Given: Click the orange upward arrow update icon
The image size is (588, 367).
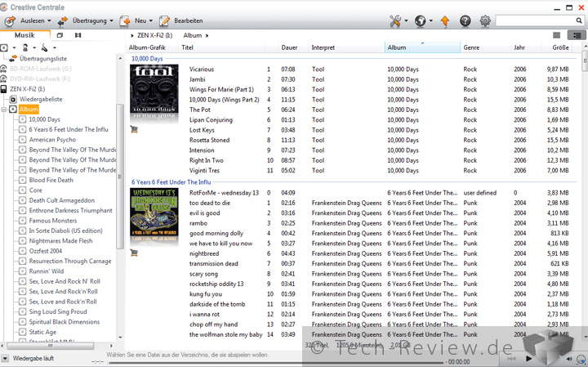Looking at the screenshot, I should [x=444, y=20].
